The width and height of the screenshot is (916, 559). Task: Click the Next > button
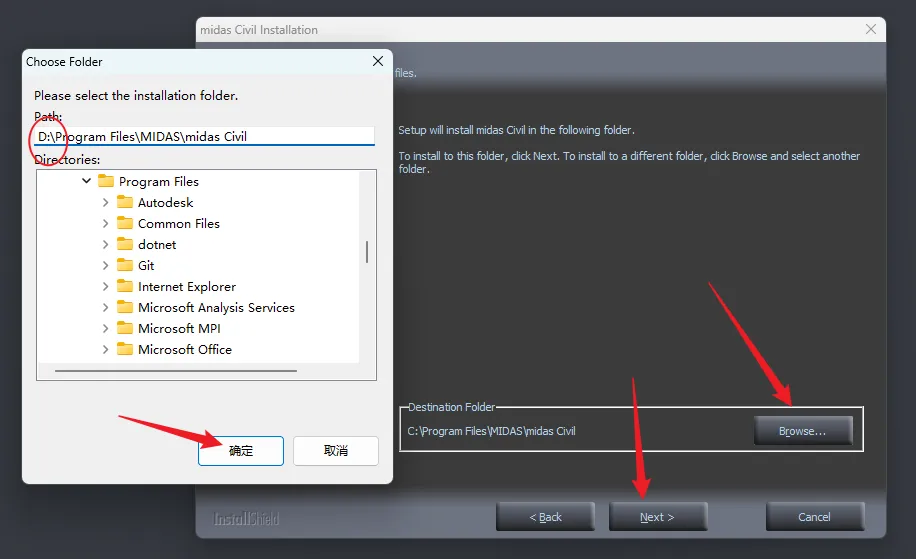point(658,517)
